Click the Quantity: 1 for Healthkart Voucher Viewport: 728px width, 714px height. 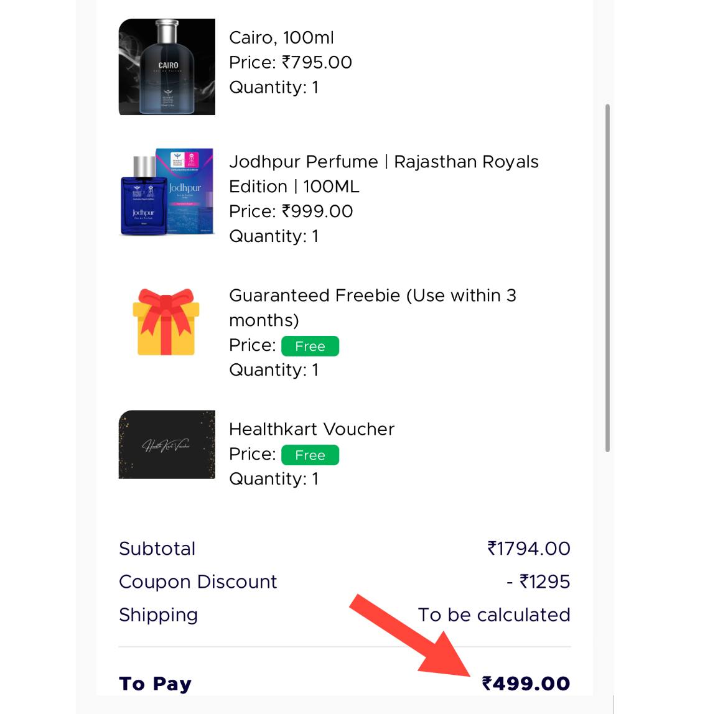tap(274, 479)
